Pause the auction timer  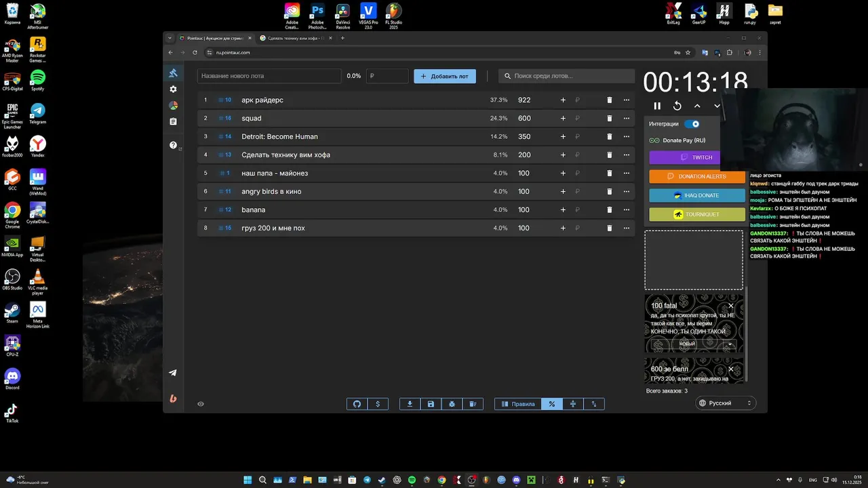point(657,106)
